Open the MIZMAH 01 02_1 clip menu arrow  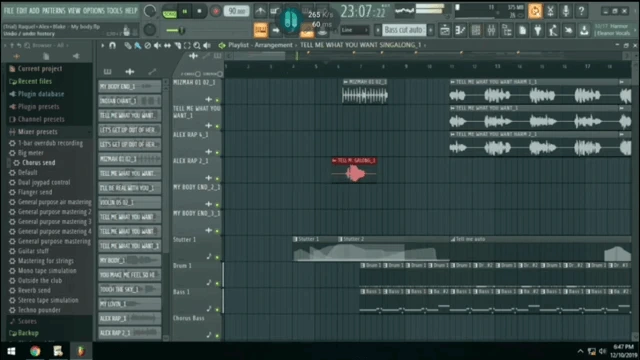(345, 82)
